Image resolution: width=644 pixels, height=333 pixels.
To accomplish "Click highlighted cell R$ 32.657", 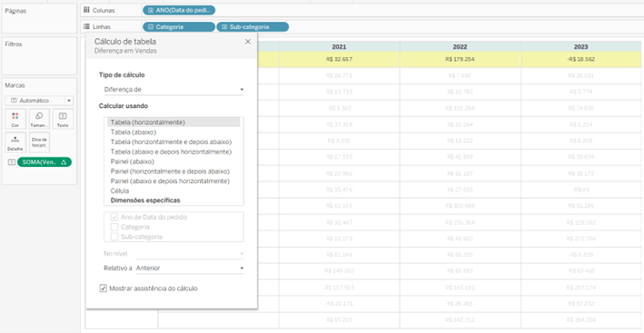I will (339, 60).
